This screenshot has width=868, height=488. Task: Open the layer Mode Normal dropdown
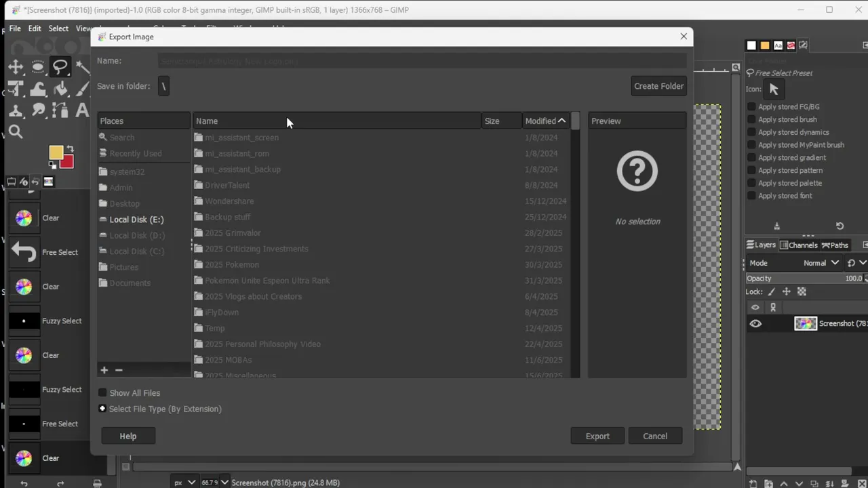[822, 263]
